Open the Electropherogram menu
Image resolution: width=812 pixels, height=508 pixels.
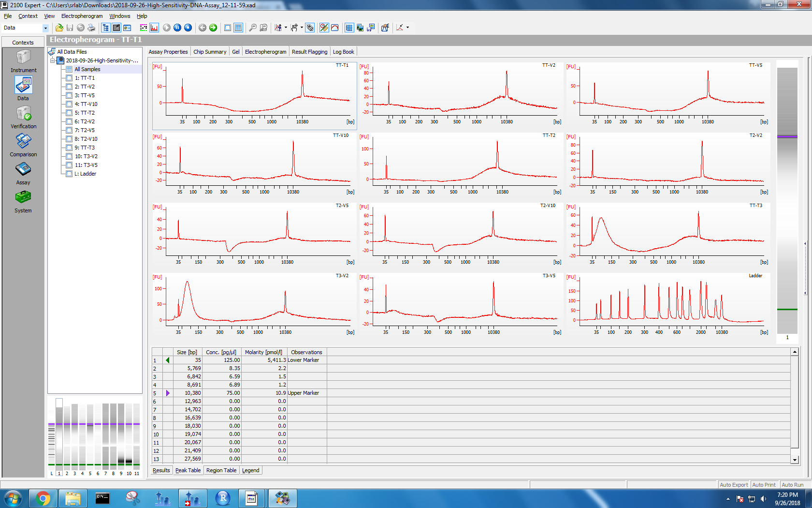(x=82, y=16)
